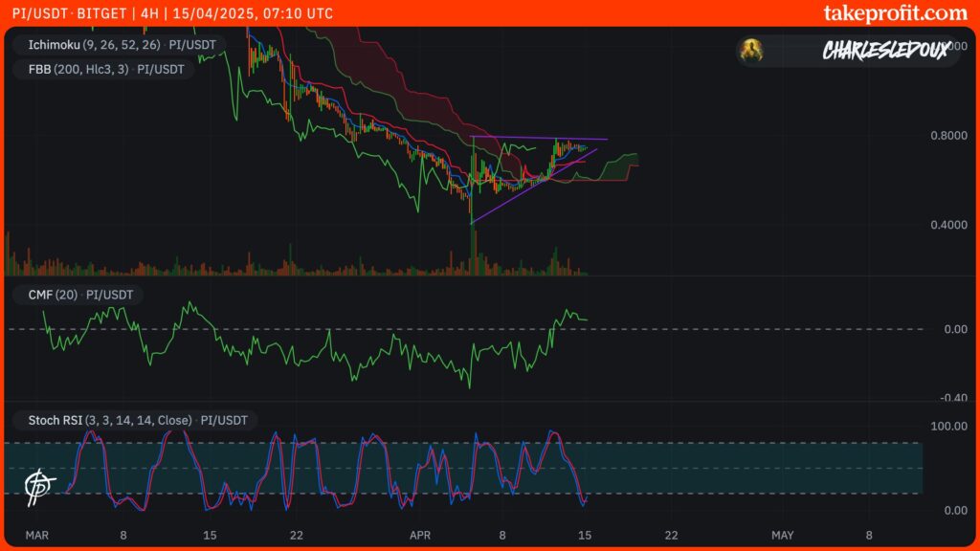Select the FBB (200, Hlc3, 3) indicator label
The image size is (980, 551).
tap(103, 69)
